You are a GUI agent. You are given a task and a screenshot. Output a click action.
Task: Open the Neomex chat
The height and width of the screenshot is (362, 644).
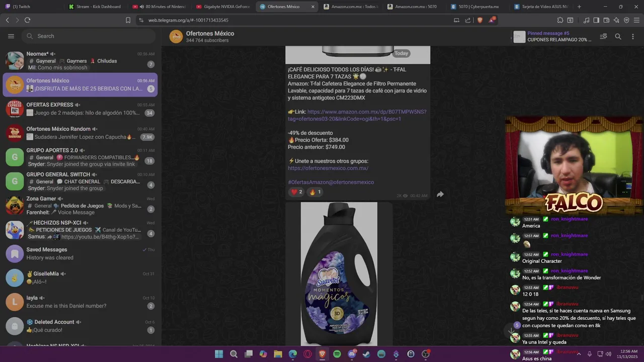point(80,60)
